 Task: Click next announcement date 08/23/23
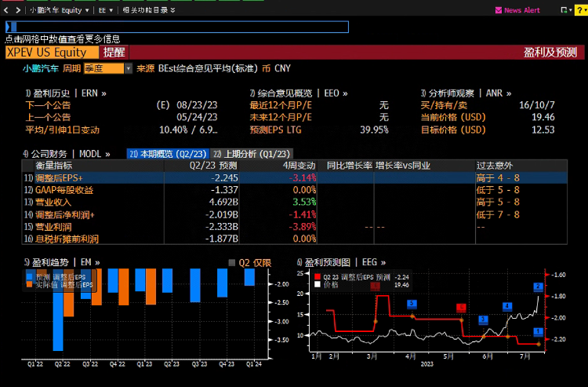(197, 105)
